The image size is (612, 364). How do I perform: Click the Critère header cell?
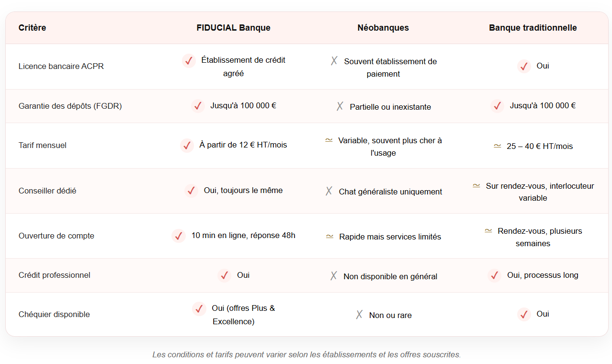pyautogui.click(x=33, y=28)
